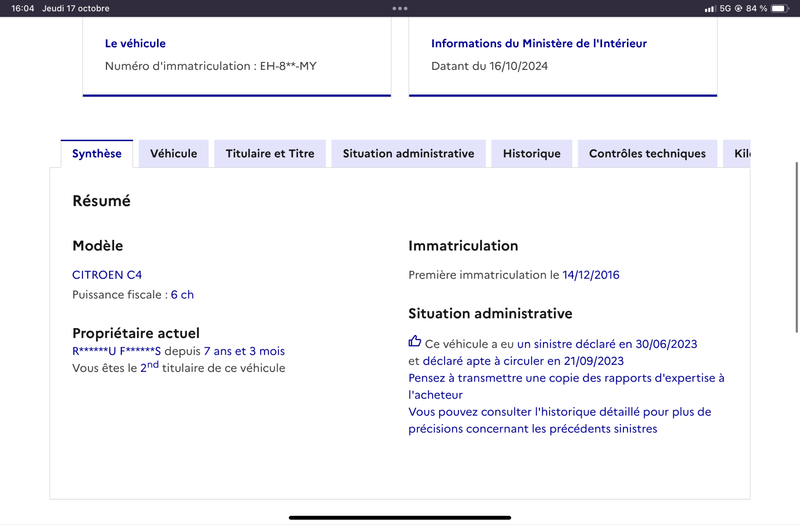Tap the rotation lock icon in status bar
The image size is (800, 525).
(738, 9)
